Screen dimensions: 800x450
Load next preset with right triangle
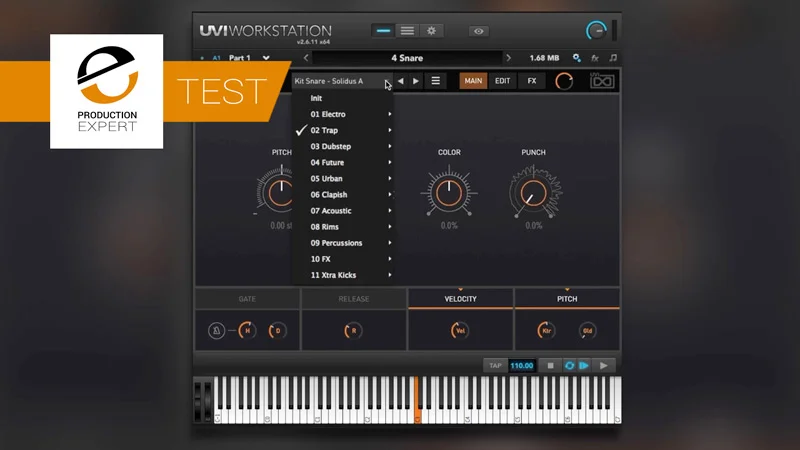click(x=416, y=81)
